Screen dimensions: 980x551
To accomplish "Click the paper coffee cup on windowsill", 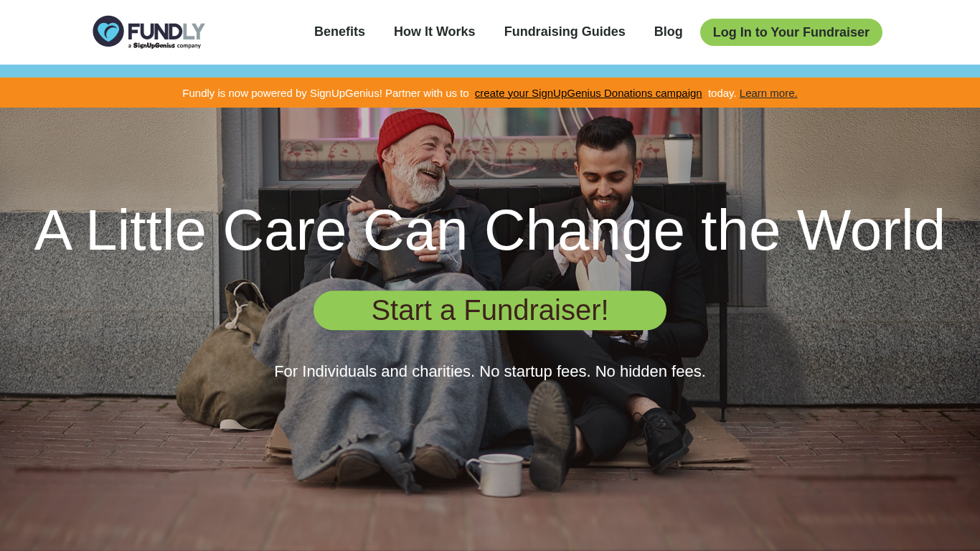I will (678, 158).
